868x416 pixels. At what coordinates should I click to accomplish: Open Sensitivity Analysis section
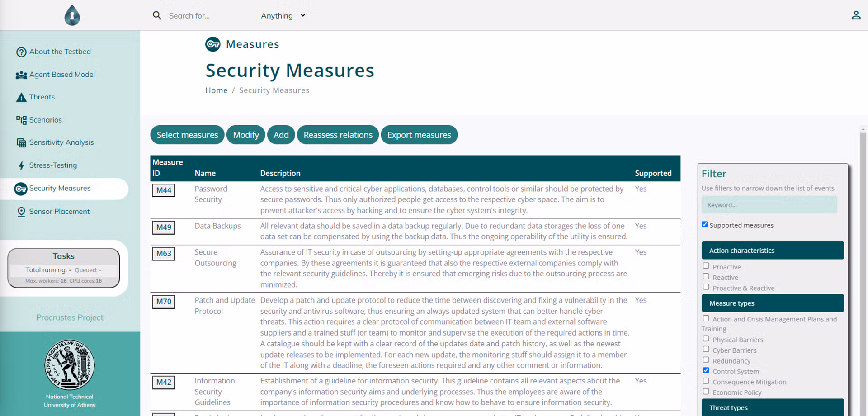[x=61, y=142]
